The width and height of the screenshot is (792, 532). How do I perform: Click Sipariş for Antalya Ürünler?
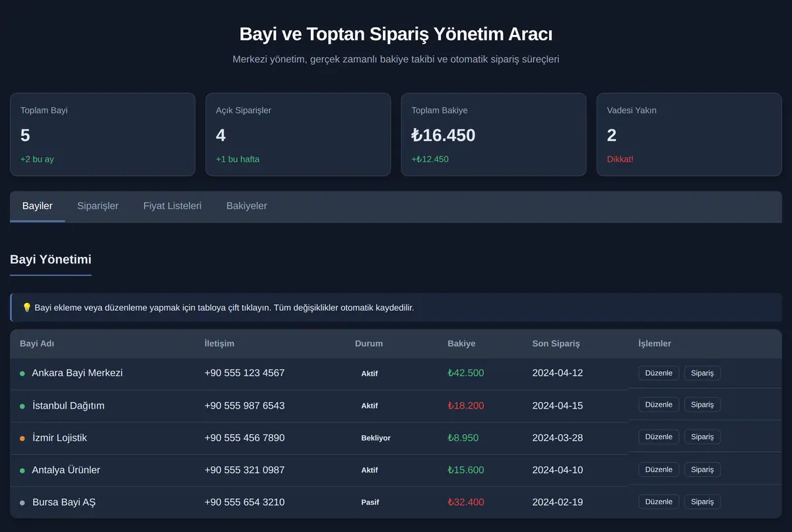pos(702,469)
